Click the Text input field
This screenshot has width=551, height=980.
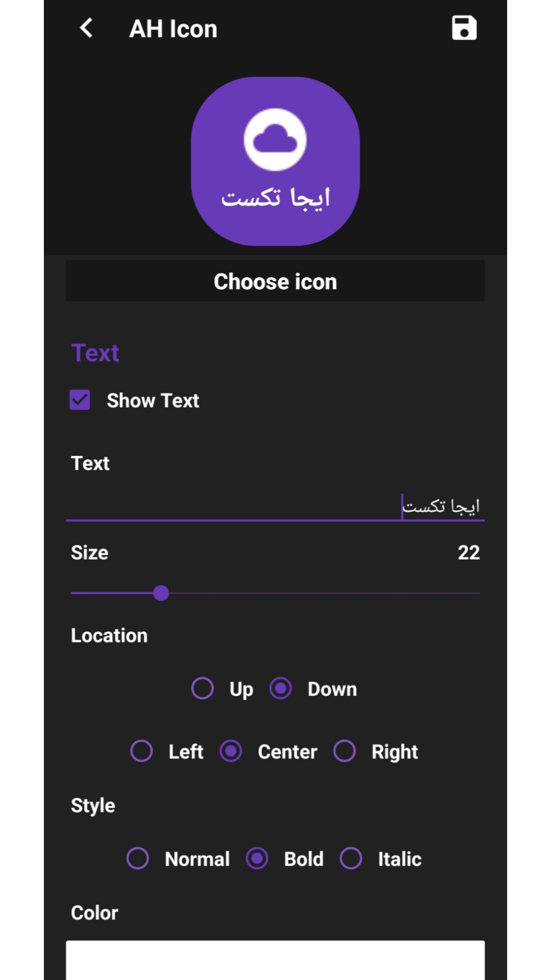pos(275,506)
